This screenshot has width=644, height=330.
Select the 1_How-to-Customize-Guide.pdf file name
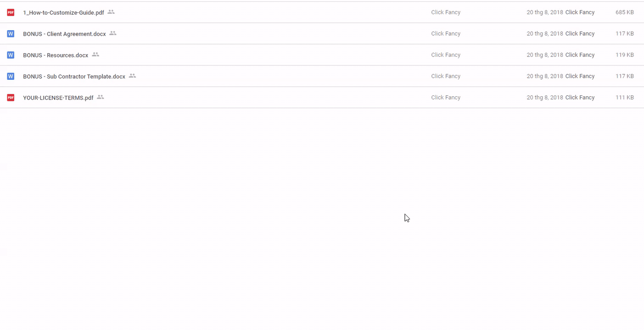coord(63,13)
